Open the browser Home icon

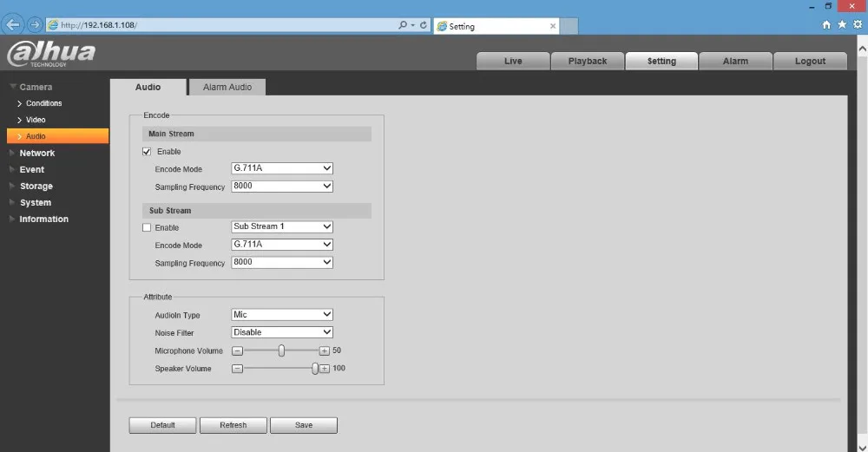[x=826, y=24]
